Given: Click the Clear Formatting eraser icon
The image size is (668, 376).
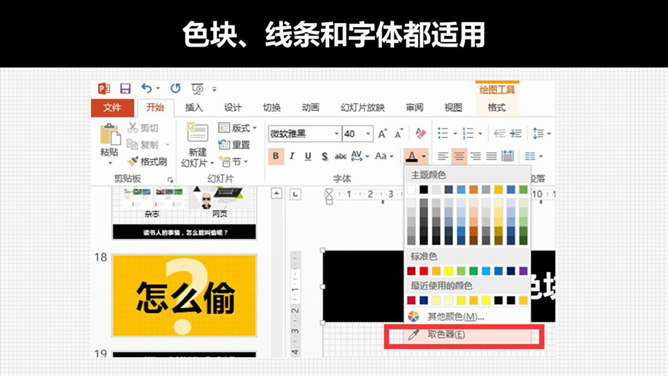Looking at the screenshot, I should pyautogui.click(x=420, y=133).
